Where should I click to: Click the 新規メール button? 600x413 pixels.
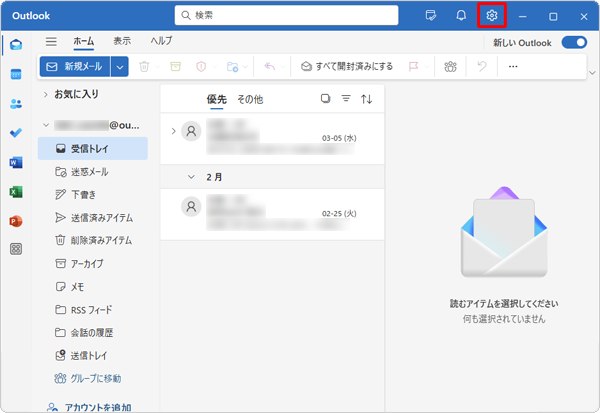(x=75, y=67)
